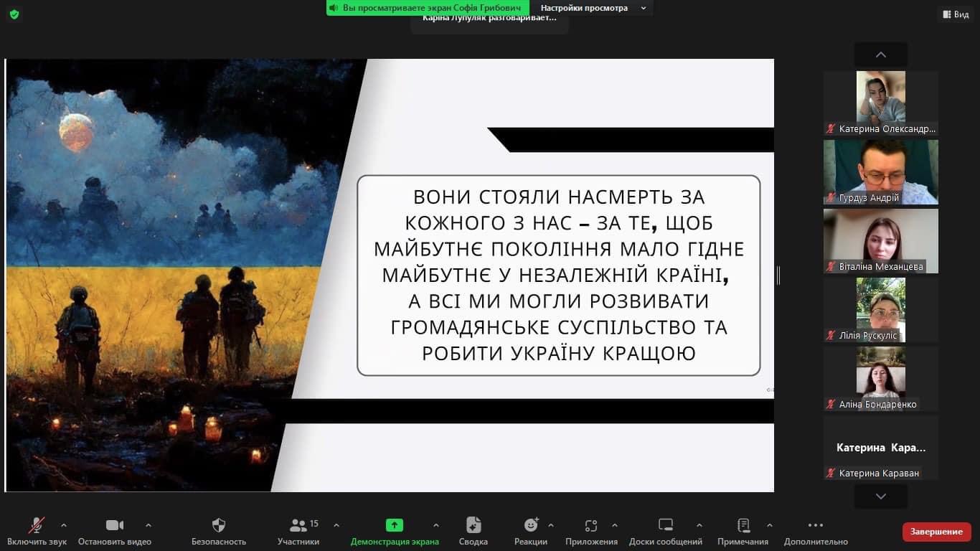Expand audio options arrow next to Включить звук
This screenshot has width=980, height=551.
point(63,525)
